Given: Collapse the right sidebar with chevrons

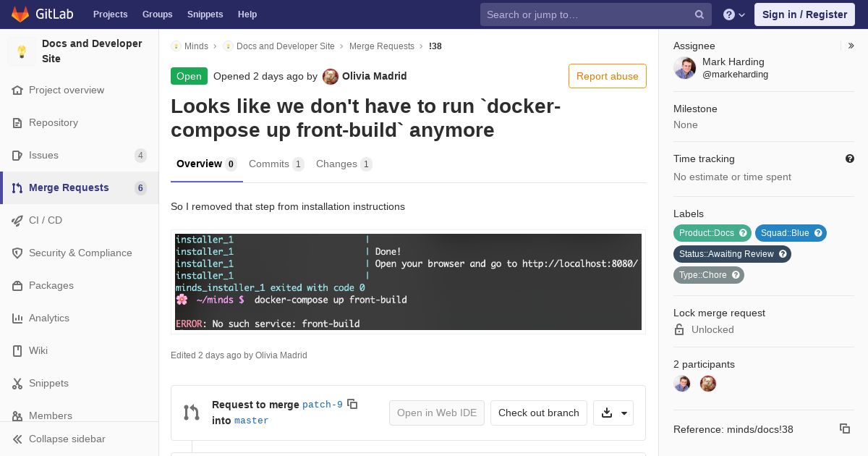Looking at the screenshot, I should point(851,46).
